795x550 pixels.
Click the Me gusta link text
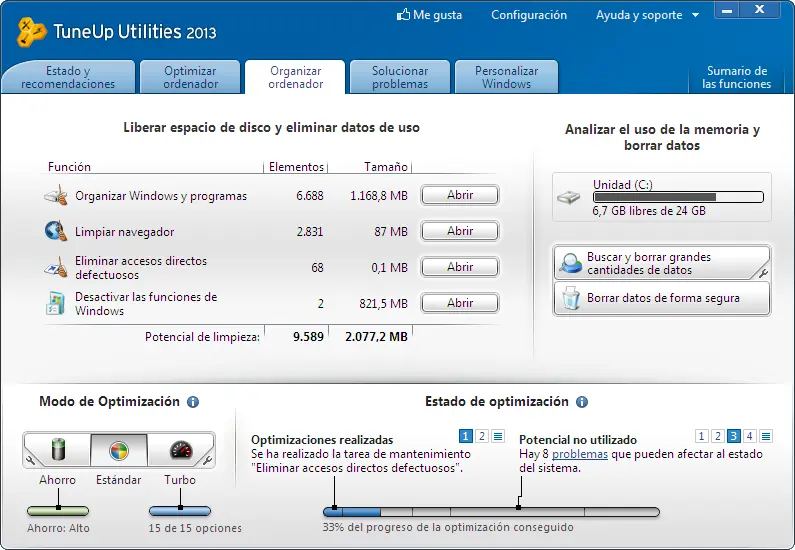click(437, 15)
